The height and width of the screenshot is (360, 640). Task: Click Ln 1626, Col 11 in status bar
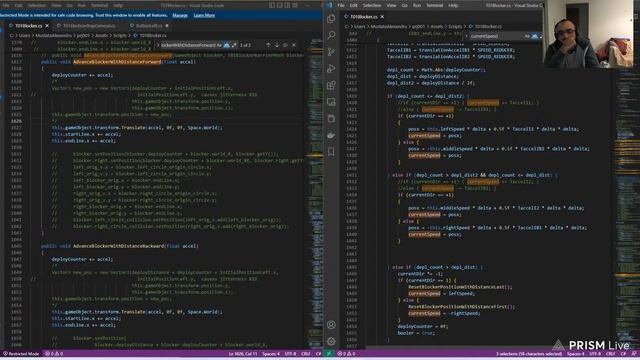pos(243,353)
